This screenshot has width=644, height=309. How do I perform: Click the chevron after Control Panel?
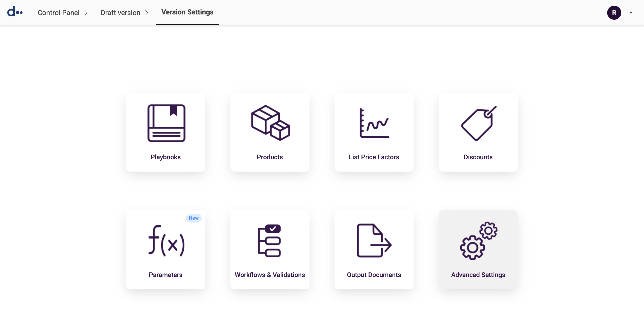tap(86, 13)
